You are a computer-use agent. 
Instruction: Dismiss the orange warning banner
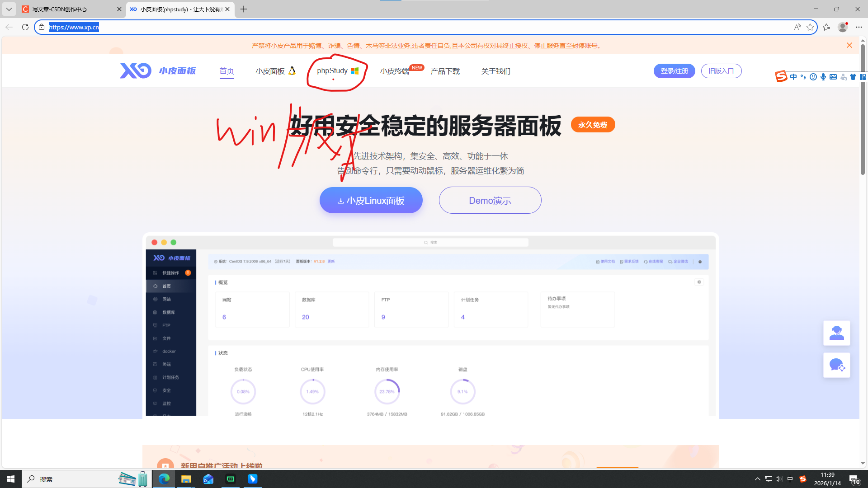tap(849, 45)
